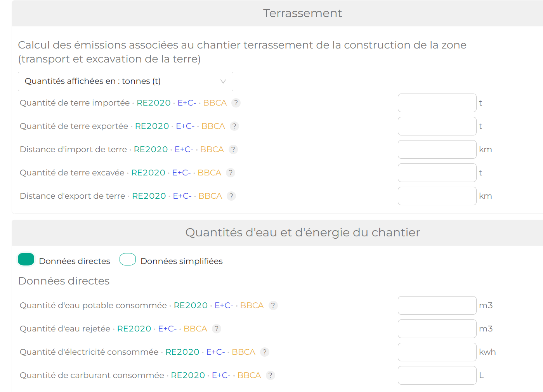Focus the Quantité d'électricité consommée kwh field
Screen dimensions: 543x392
coord(437,352)
